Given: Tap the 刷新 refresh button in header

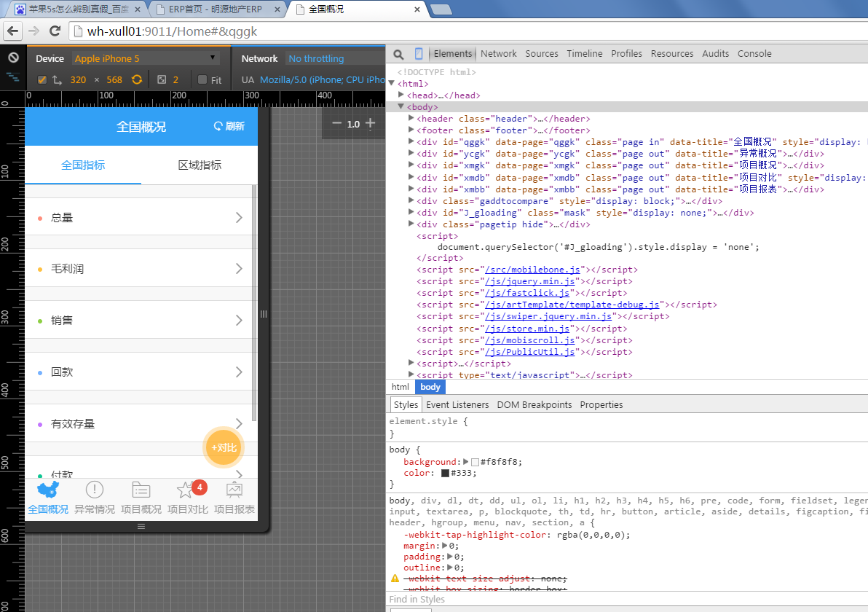Looking at the screenshot, I should (x=229, y=126).
